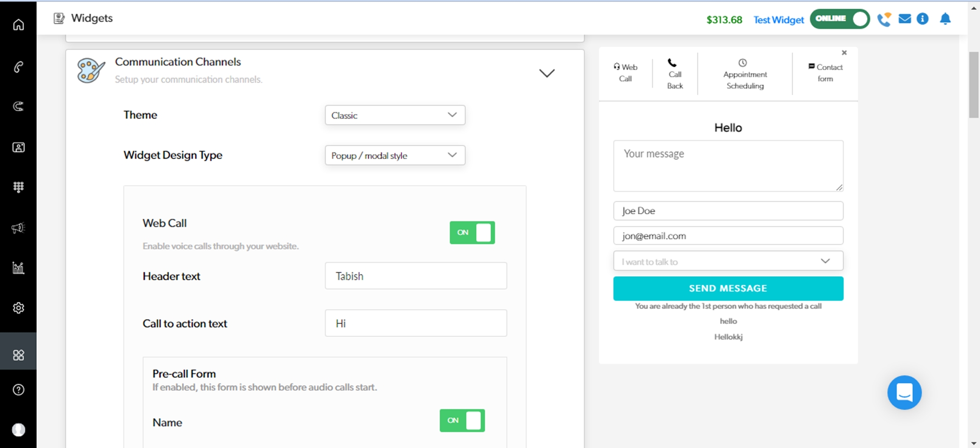This screenshot has width=980, height=448.
Task: Open the blue chat bubble launcher
Action: [x=904, y=393]
